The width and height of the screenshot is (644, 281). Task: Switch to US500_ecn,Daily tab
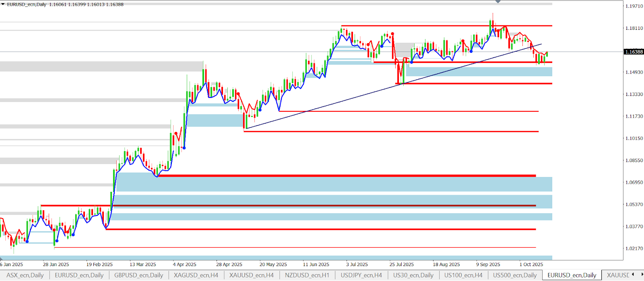515,275
